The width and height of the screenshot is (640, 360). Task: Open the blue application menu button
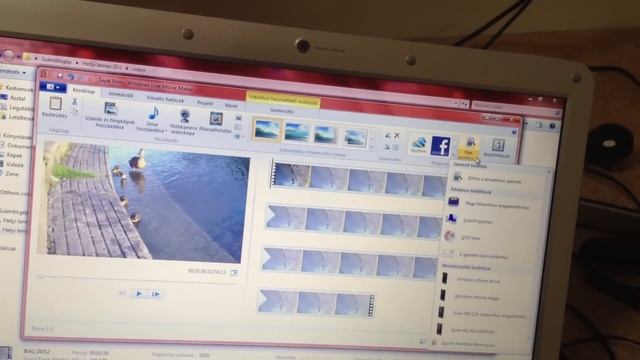coord(53,87)
